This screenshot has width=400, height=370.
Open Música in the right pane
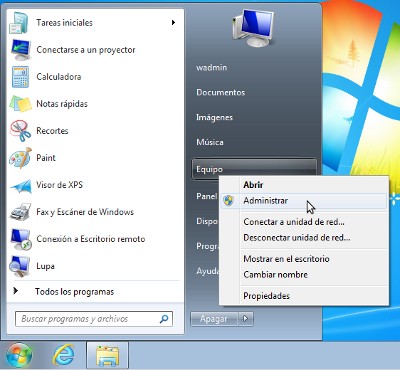click(210, 142)
